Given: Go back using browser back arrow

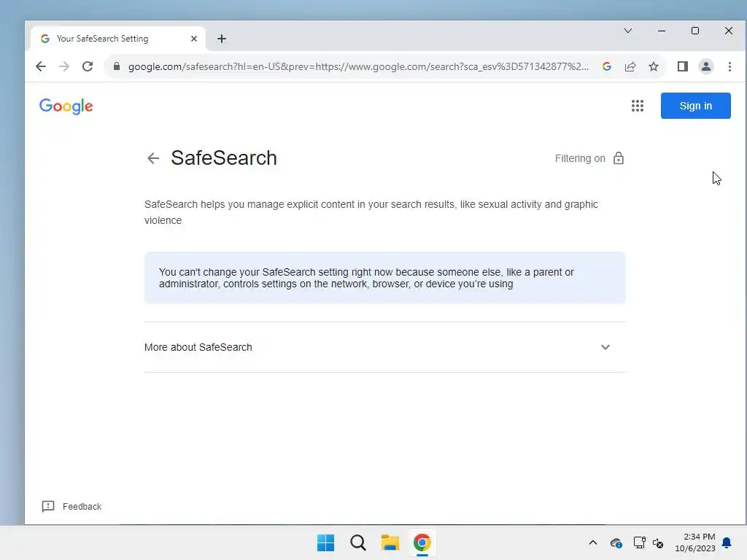Looking at the screenshot, I should pos(41,66).
